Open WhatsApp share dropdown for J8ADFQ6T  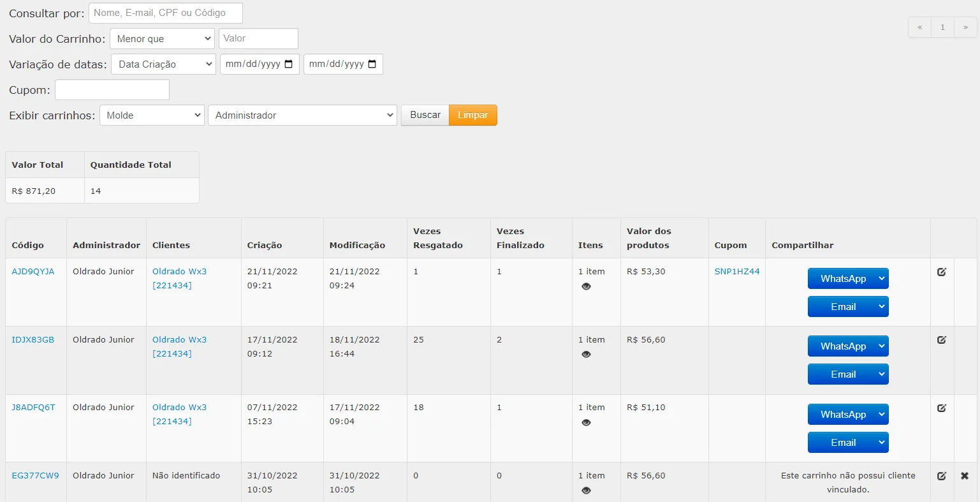[848, 415]
